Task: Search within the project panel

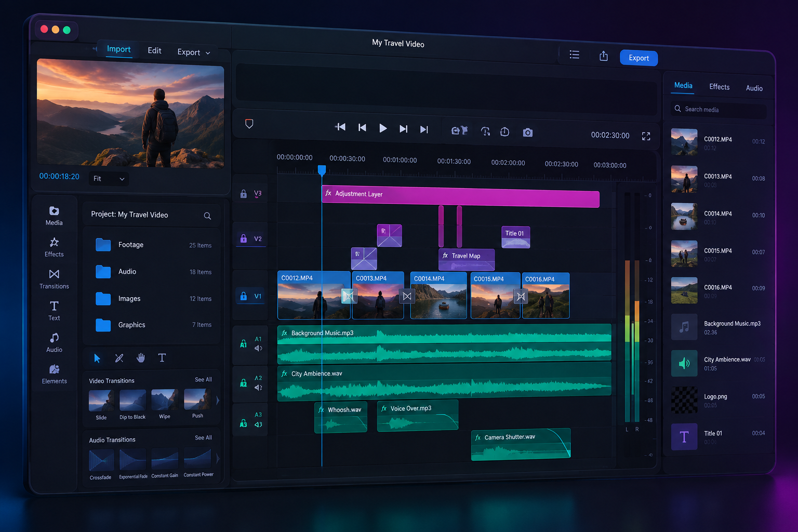Action: coord(207,216)
